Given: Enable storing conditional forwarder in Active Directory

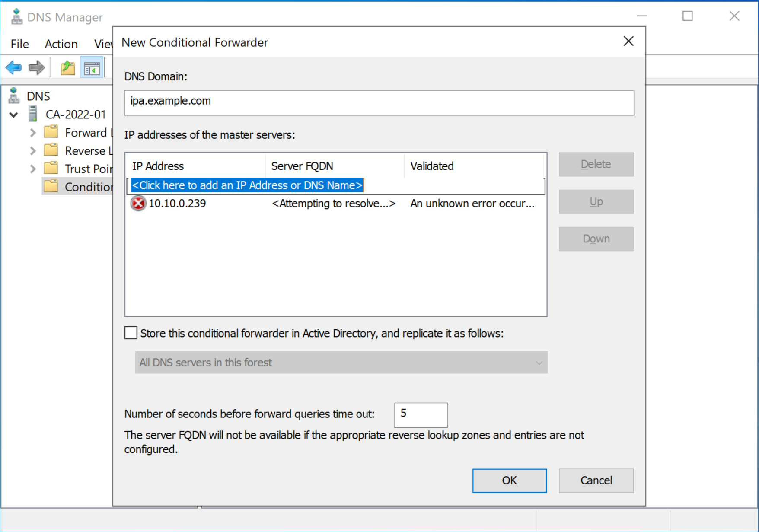Looking at the screenshot, I should point(131,333).
